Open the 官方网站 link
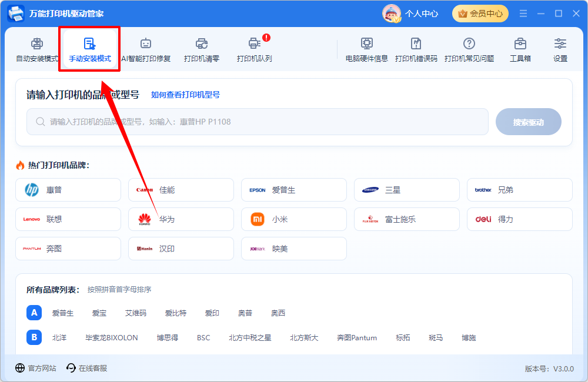 click(36, 368)
